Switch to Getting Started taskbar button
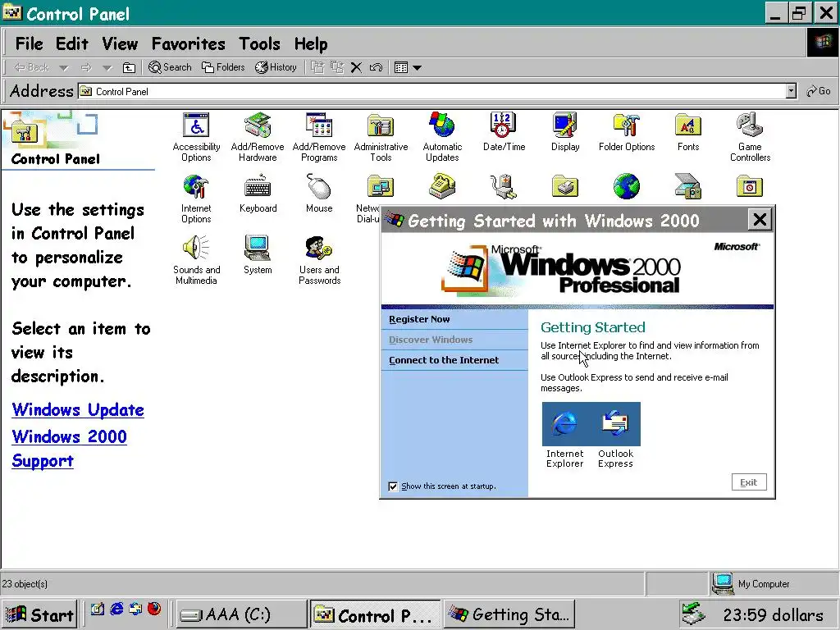The height and width of the screenshot is (630, 840). 509,614
